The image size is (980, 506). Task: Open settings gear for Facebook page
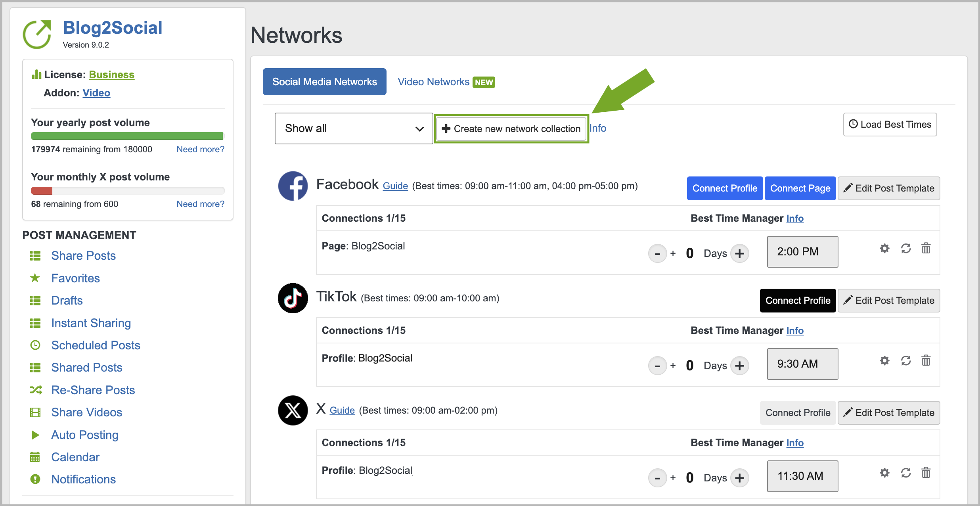[884, 249]
